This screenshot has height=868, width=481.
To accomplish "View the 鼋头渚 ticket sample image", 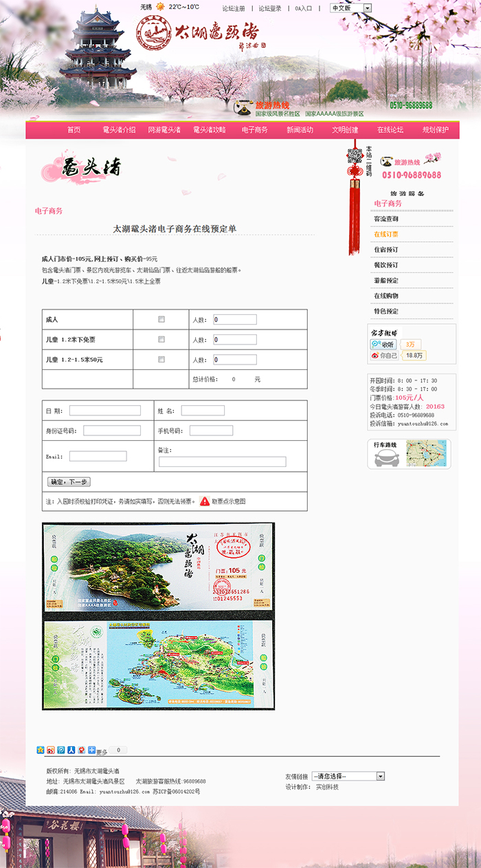I will (x=158, y=616).
